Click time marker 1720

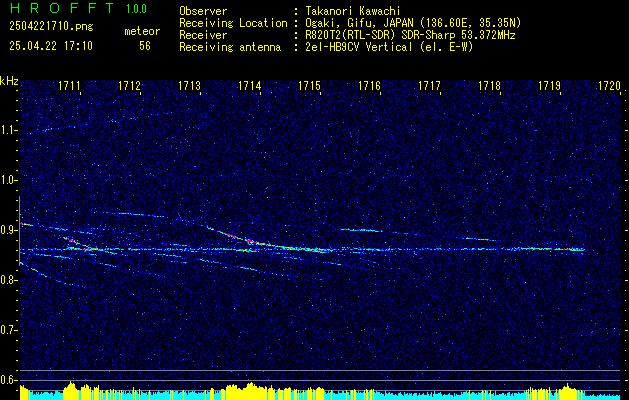tap(609, 86)
